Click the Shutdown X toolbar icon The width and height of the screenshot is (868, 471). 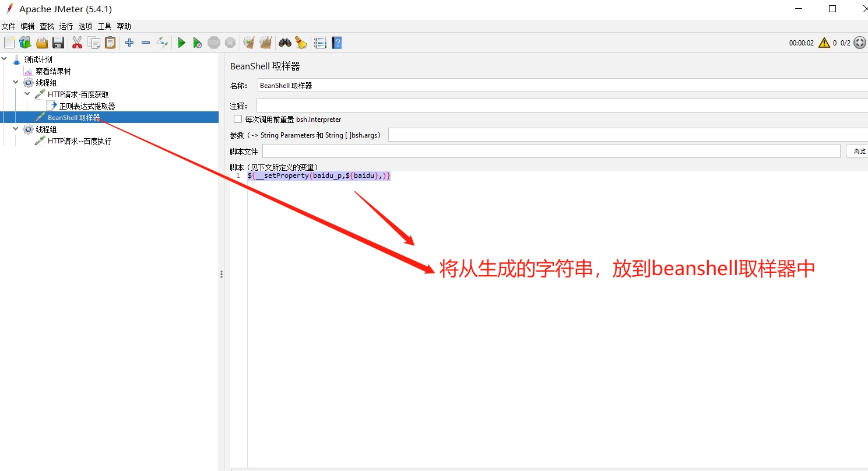tap(230, 43)
